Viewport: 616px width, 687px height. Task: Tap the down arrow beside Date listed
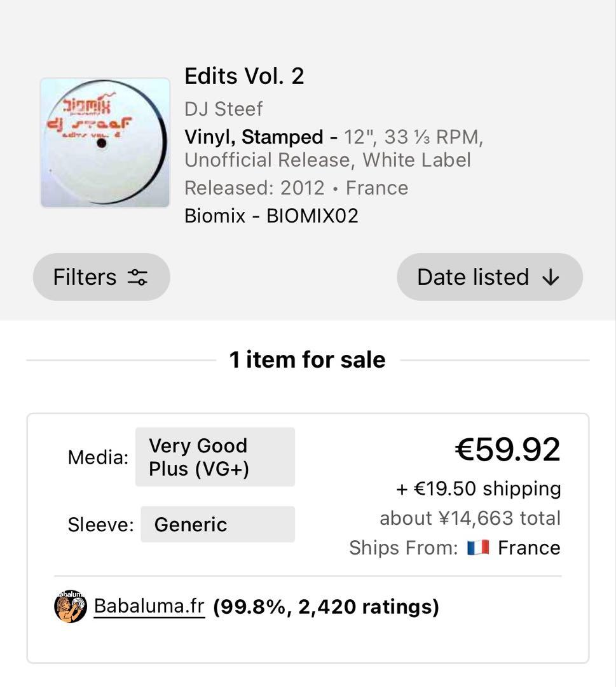pyautogui.click(x=551, y=277)
